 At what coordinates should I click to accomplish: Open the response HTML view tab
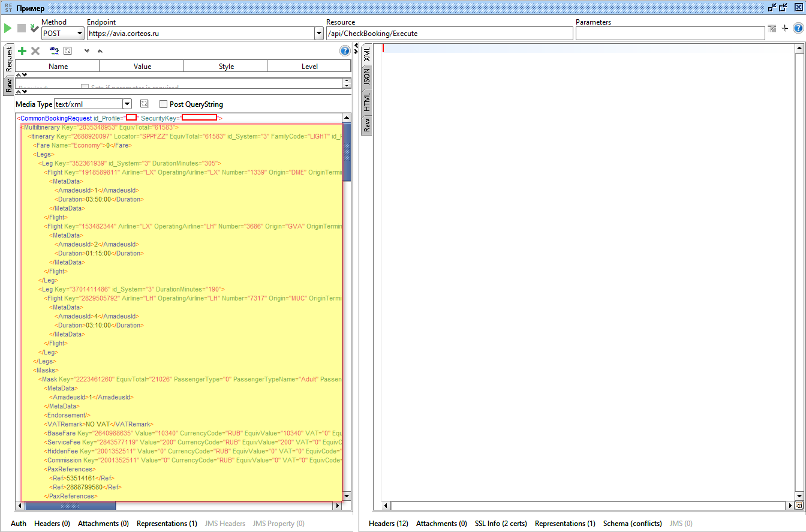point(367,101)
